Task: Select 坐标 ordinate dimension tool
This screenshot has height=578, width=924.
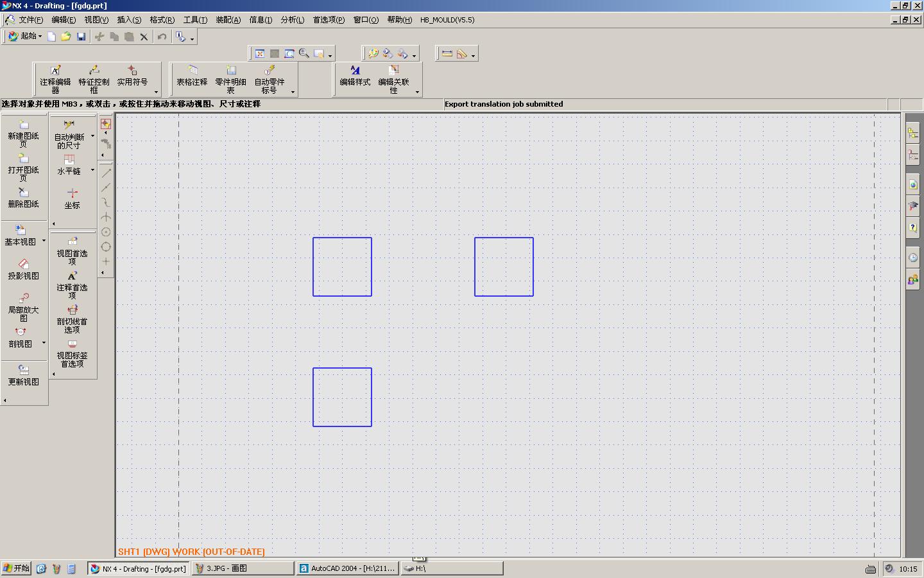Action: [x=72, y=199]
